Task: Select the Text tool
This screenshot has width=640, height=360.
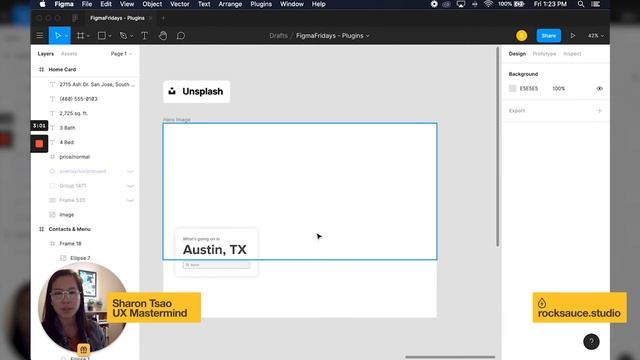Action: coord(144,36)
